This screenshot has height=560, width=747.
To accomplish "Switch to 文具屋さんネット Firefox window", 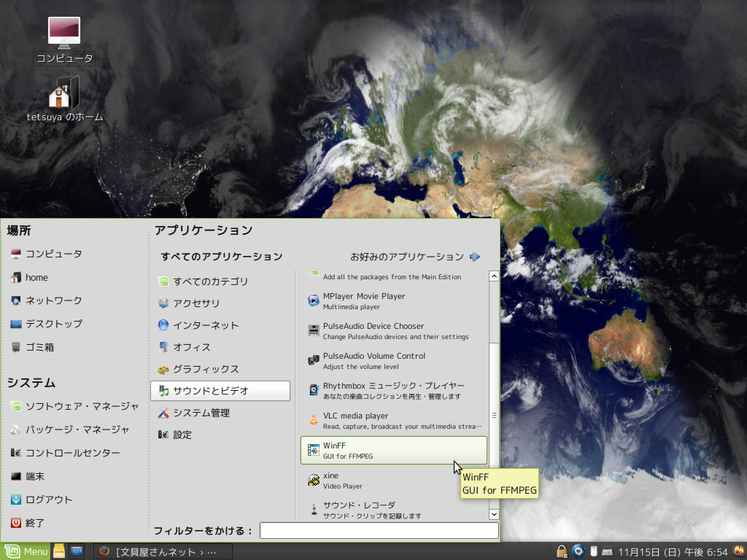I will pyautogui.click(x=163, y=551).
